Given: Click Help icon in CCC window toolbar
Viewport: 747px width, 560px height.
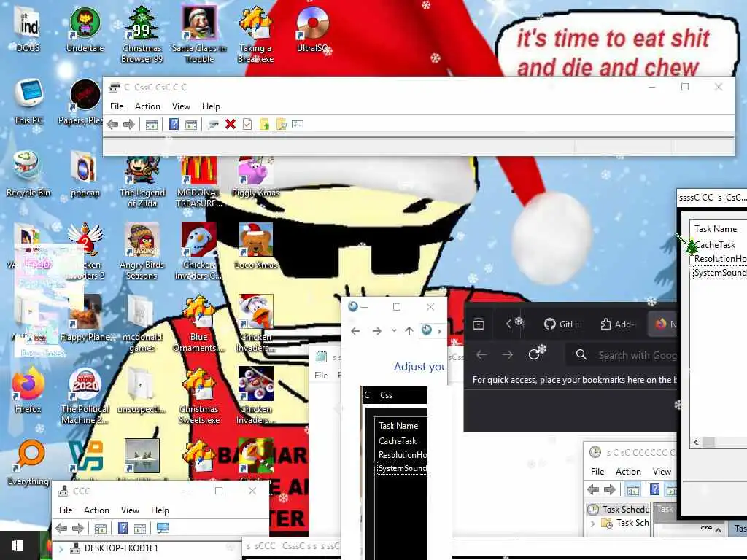Looking at the screenshot, I should pyautogui.click(x=123, y=528).
